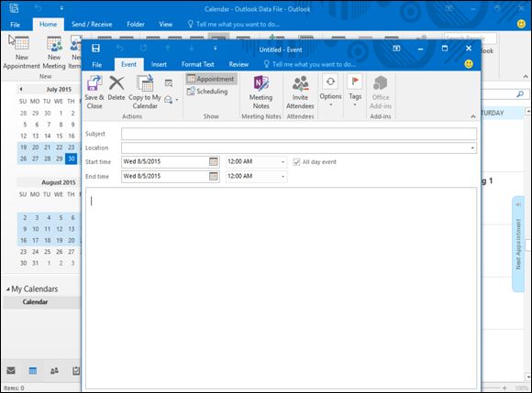Open the Review tab

(x=238, y=64)
